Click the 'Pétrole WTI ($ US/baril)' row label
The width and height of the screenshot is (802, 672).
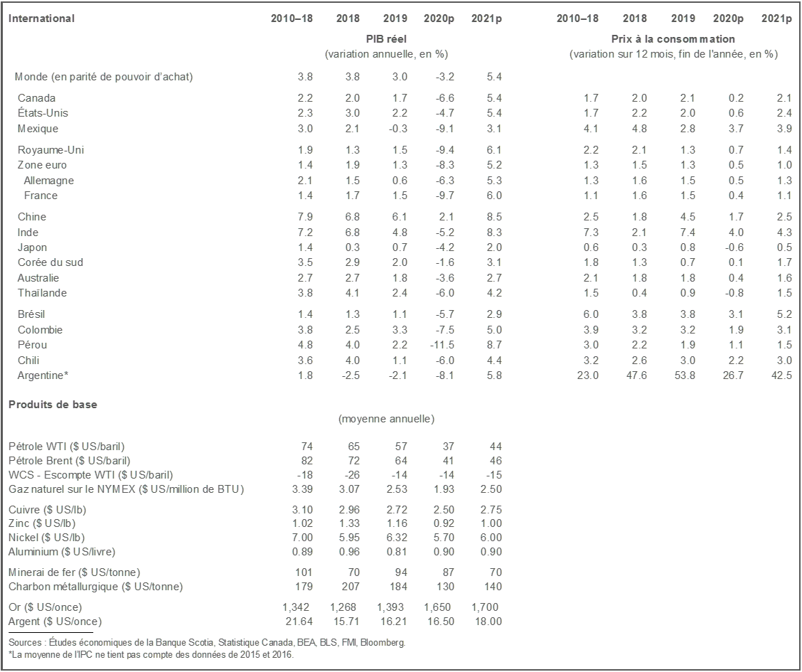click(66, 447)
